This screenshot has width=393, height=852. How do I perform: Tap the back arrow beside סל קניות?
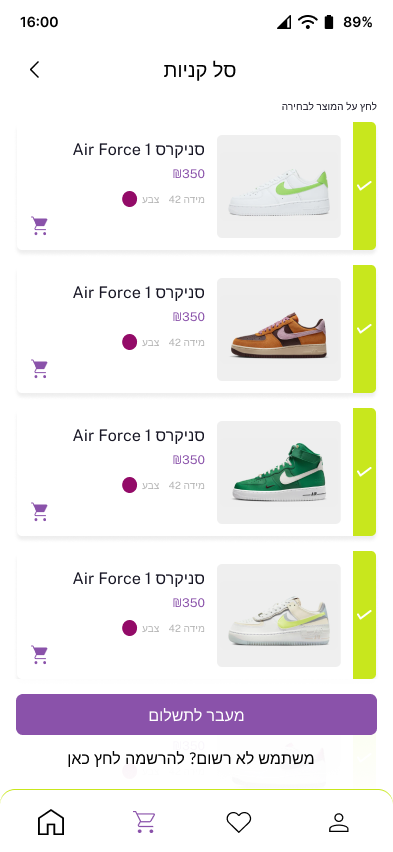click(x=35, y=70)
